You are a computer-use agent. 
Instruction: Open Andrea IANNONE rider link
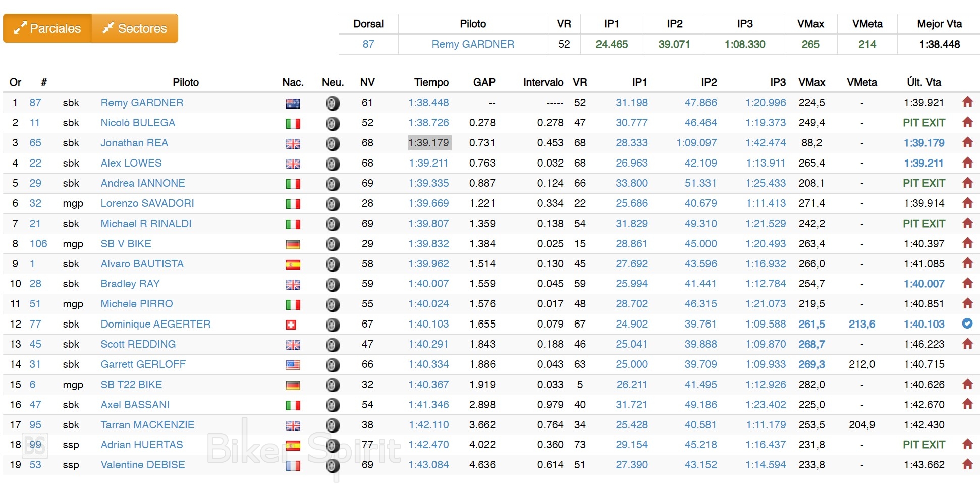coord(143,183)
